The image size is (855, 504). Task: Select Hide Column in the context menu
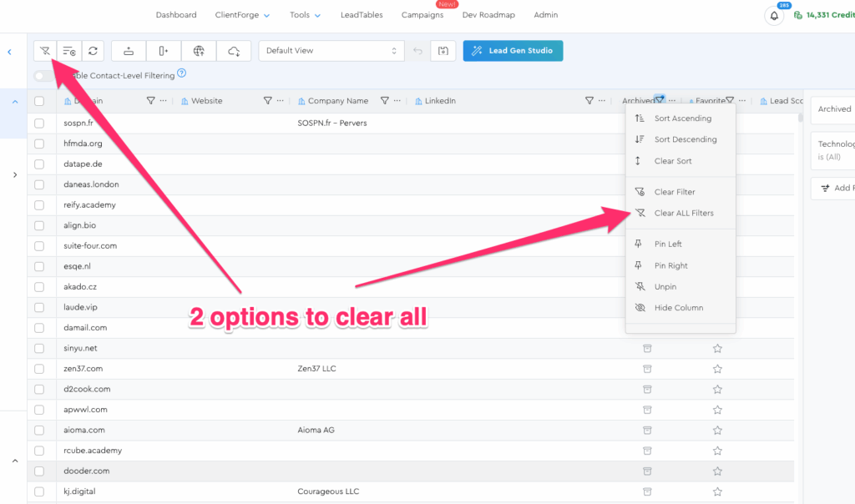pos(678,308)
